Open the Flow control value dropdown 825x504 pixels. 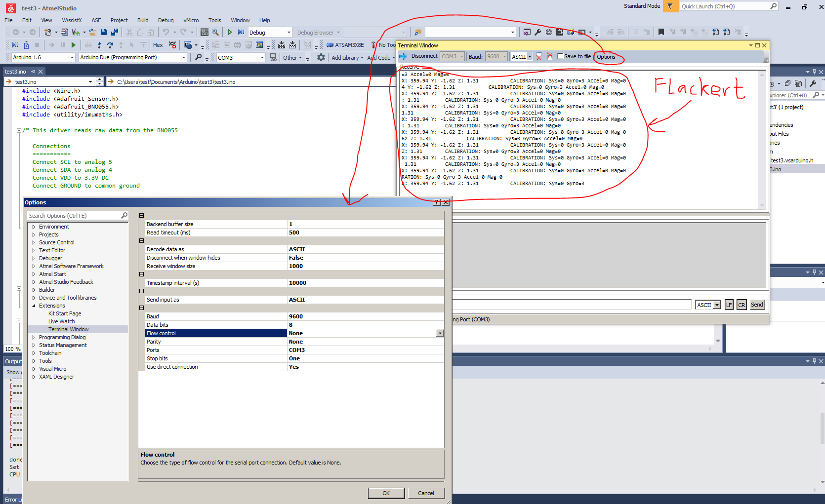coord(440,333)
